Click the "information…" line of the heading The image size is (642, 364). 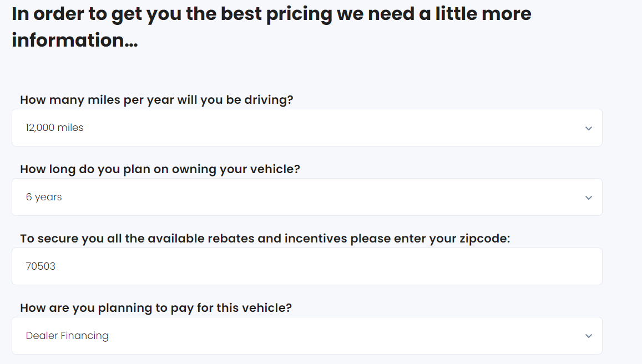[x=75, y=40]
